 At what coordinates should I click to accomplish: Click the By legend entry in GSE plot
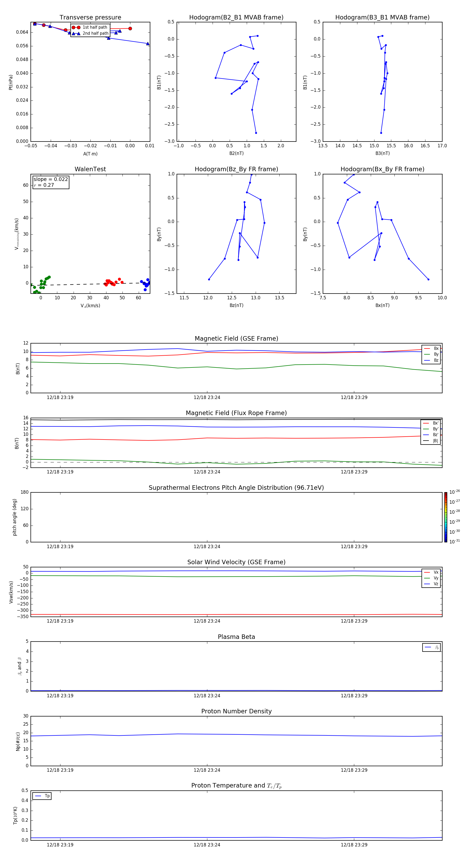click(431, 355)
